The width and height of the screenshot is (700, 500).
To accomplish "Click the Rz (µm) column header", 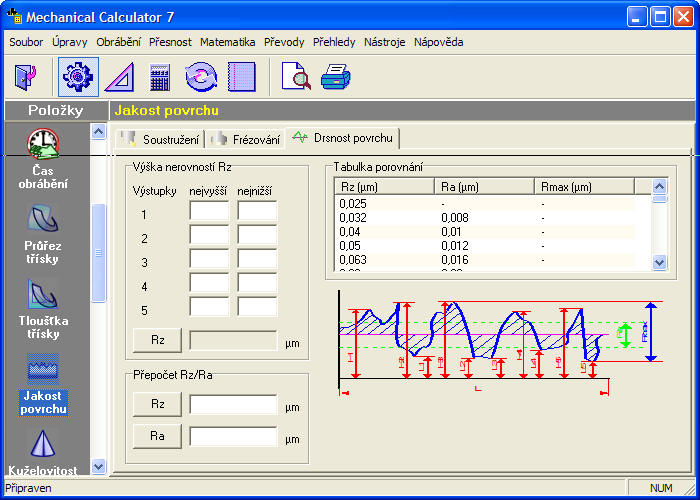I will click(385, 187).
